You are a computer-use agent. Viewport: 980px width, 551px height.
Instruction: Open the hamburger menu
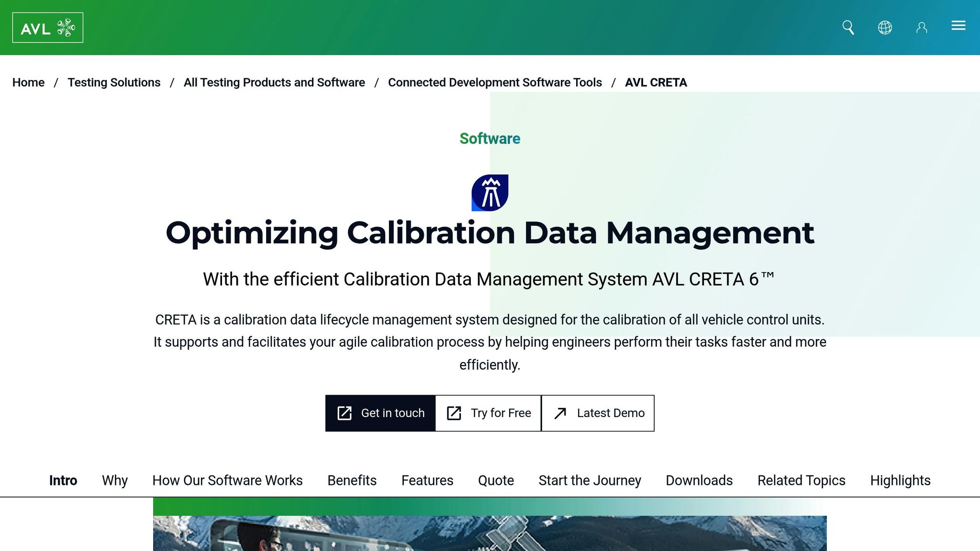[958, 26]
